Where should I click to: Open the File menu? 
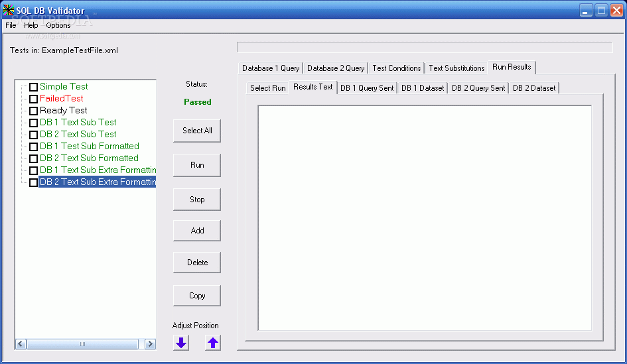pyautogui.click(x=11, y=25)
